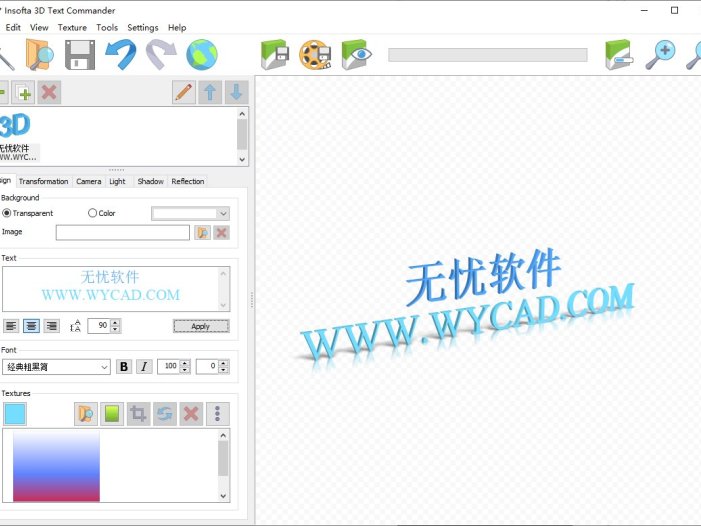
Task: Delete texture with red X
Action: pos(191,414)
